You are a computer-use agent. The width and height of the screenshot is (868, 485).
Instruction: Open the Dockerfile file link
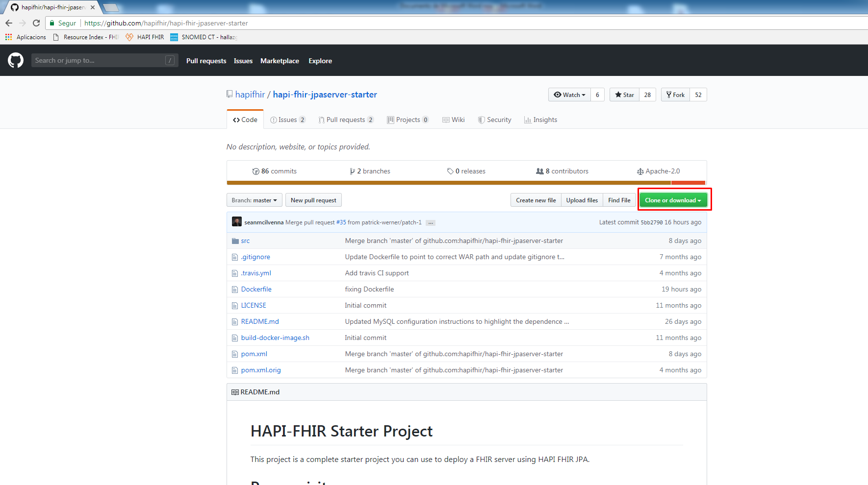[x=256, y=290]
